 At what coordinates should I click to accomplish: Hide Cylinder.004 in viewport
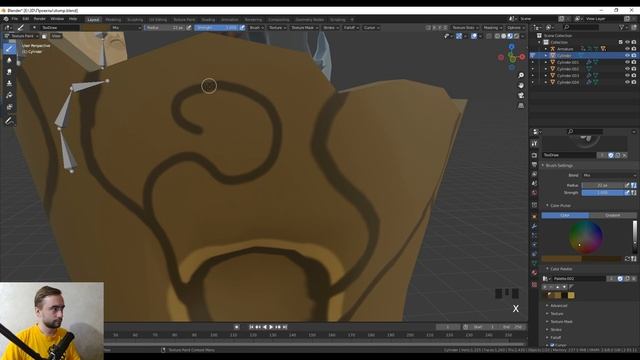pos(627,82)
